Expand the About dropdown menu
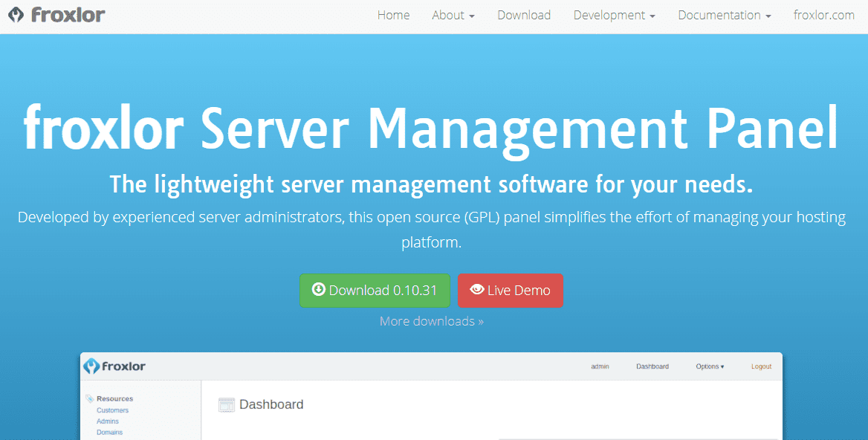The image size is (868, 440). click(x=453, y=16)
